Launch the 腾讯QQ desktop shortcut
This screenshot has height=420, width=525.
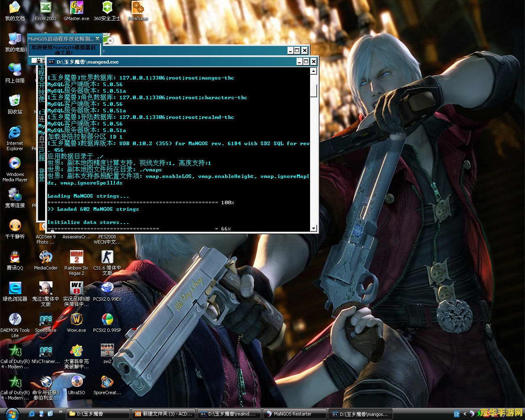pyautogui.click(x=15, y=260)
